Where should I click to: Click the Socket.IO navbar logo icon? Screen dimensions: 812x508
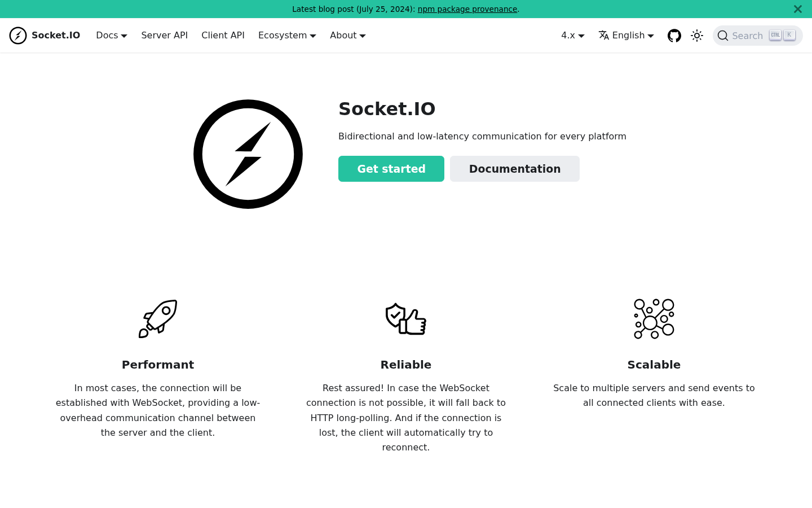(18, 36)
